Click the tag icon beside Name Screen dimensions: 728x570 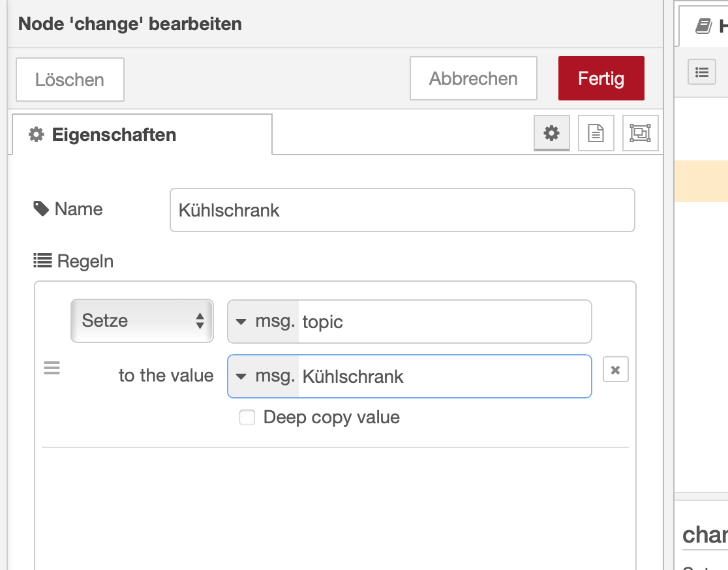point(41,209)
